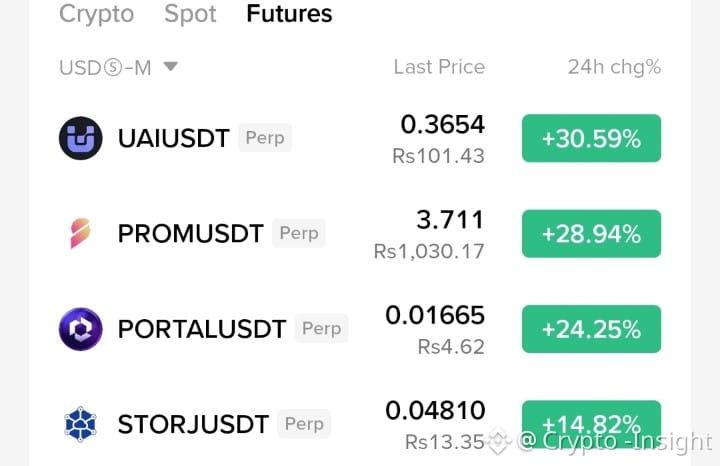720x466 pixels.
Task: Tap the +28.94% change badge
Action: (591, 234)
